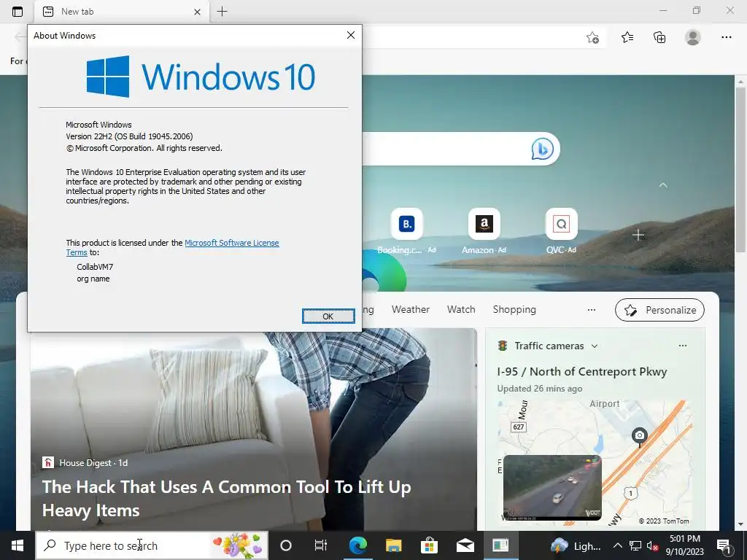Viewport: 747px width, 560px height.
Task: Open Traffic cameras card options menu
Action: click(682, 346)
